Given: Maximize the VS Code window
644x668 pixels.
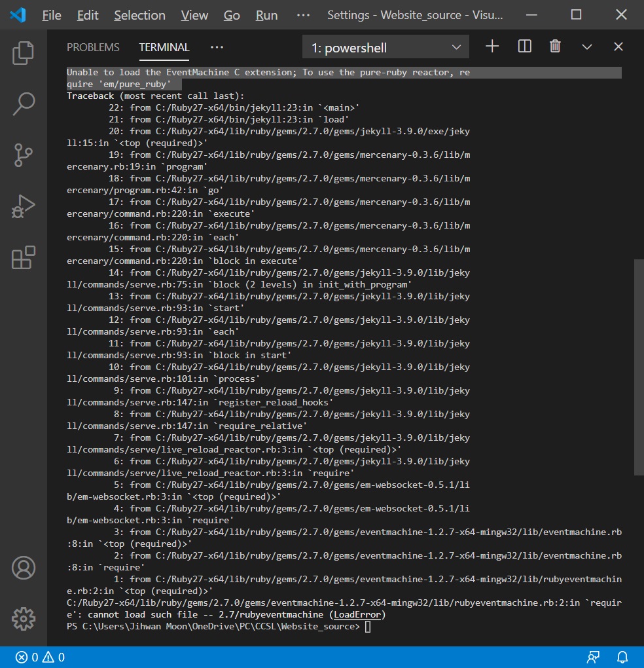Looking at the screenshot, I should [576, 15].
